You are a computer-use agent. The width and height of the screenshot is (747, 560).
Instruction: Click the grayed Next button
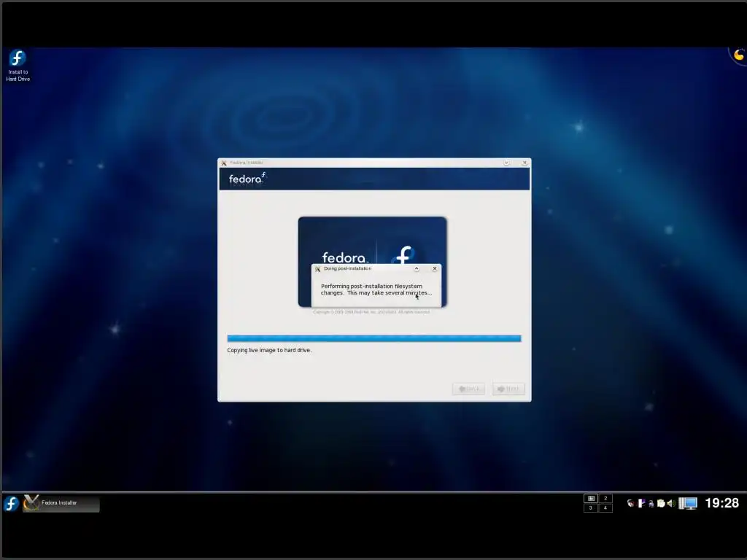click(x=508, y=389)
